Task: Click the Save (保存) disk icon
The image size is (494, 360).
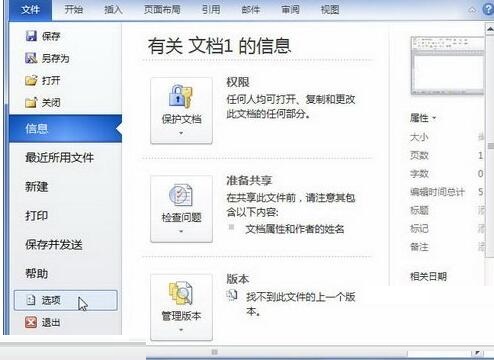Action: click(x=31, y=36)
